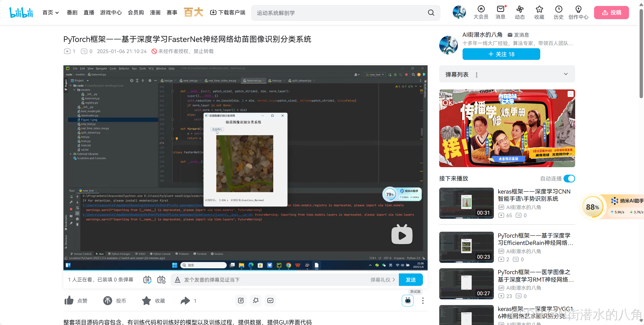
Task: Click the coin (投币) icon
Action: [108, 301]
